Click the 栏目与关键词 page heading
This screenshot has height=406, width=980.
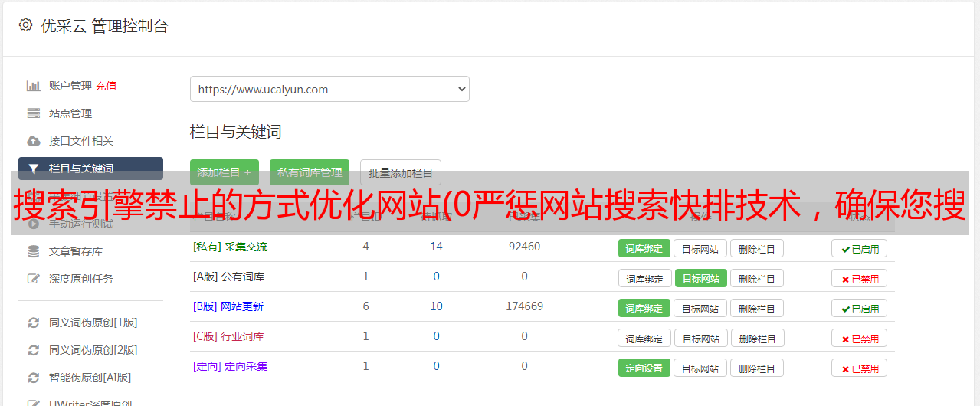pyautogui.click(x=235, y=132)
